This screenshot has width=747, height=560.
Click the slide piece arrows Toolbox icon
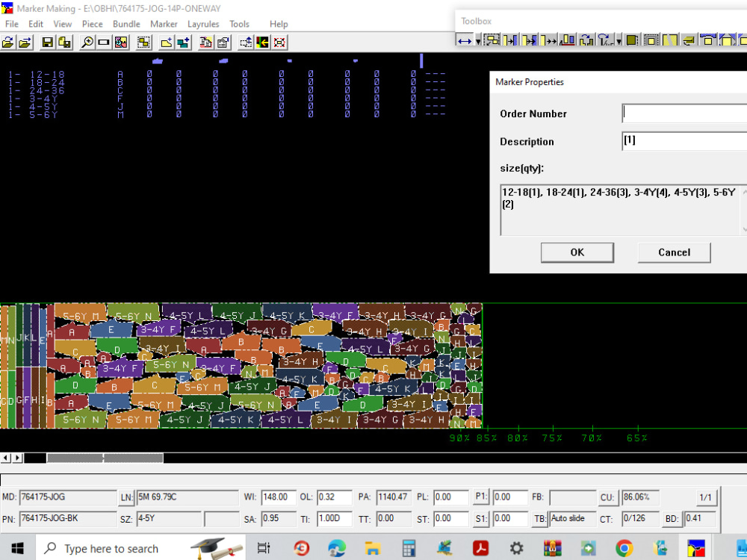(548, 40)
